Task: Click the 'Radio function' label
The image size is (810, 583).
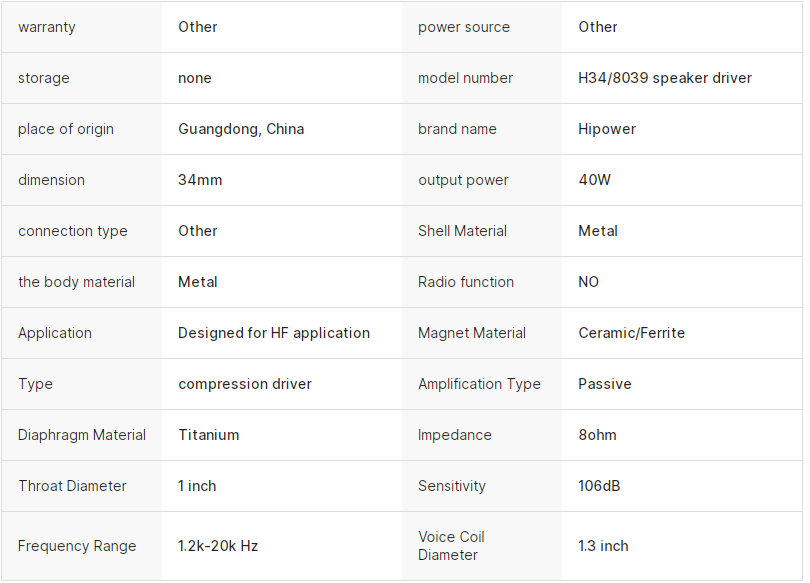Action: [466, 282]
